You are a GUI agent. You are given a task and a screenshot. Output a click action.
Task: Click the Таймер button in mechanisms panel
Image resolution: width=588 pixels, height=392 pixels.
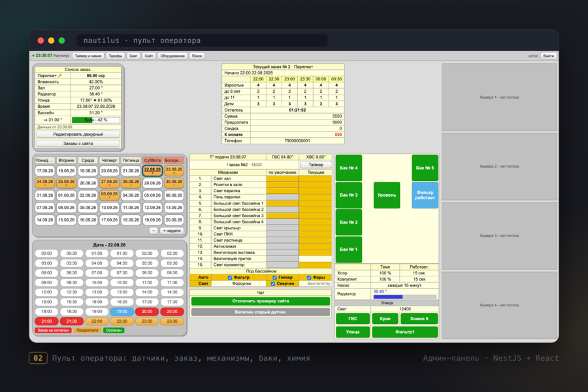coord(316,165)
